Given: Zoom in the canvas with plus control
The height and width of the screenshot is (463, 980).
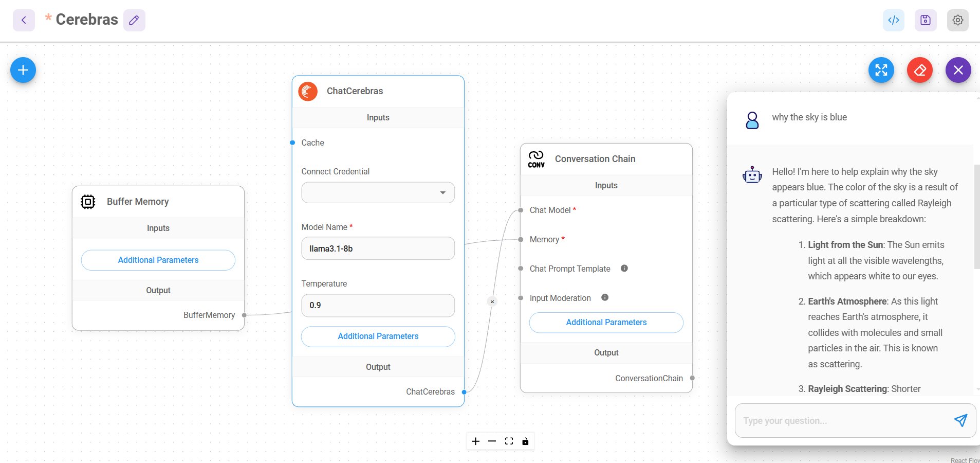Looking at the screenshot, I should (476, 441).
